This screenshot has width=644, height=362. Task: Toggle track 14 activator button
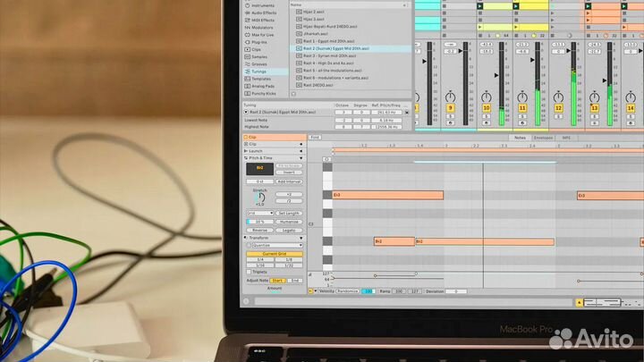pyautogui.click(x=631, y=108)
